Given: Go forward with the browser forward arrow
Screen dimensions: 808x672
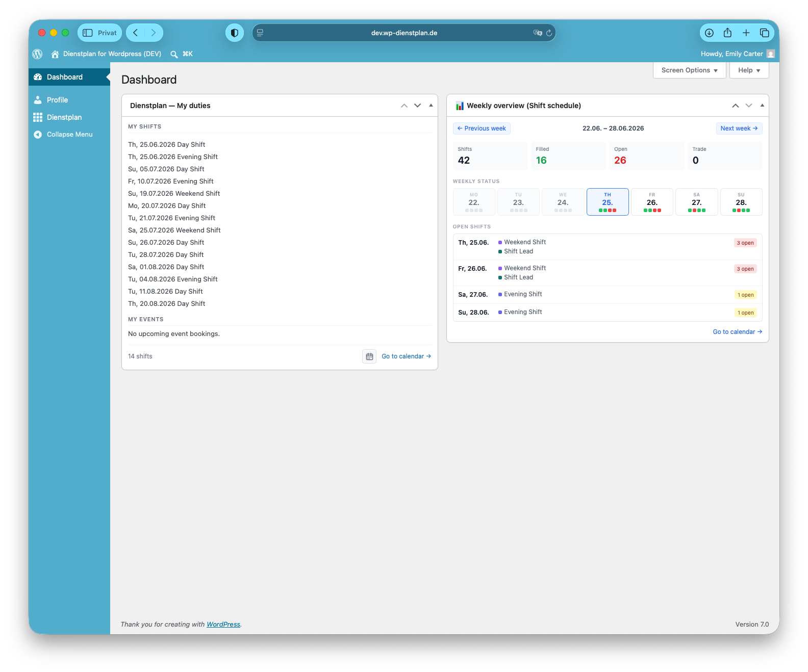Looking at the screenshot, I should coord(153,33).
